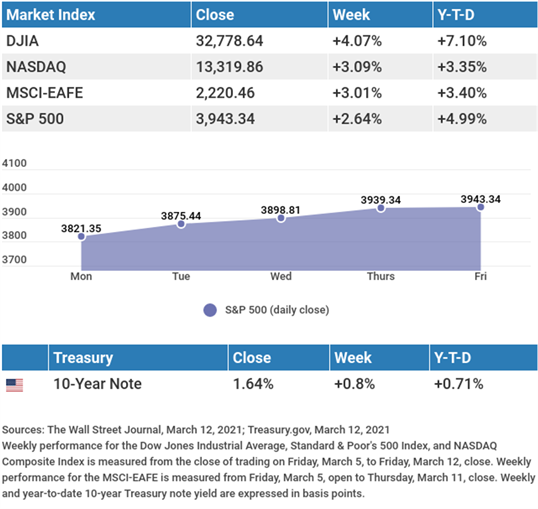The image size is (538, 509).
Task: Click the 10-Year Note label
Action: (x=97, y=384)
